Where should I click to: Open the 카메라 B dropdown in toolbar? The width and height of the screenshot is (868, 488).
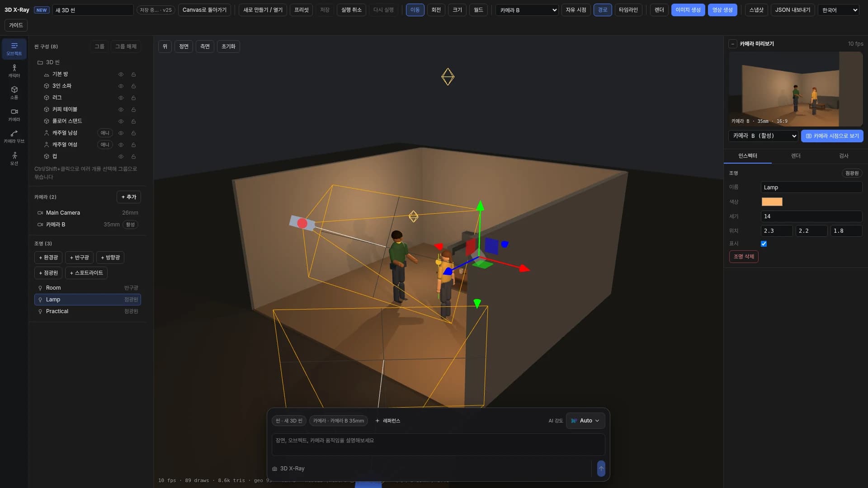[527, 10]
